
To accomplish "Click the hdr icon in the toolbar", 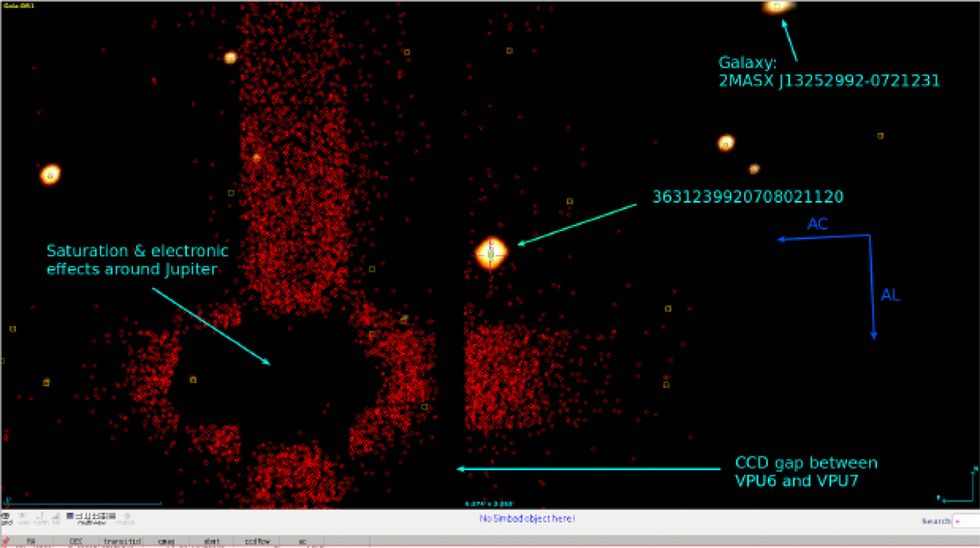I will [56, 518].
